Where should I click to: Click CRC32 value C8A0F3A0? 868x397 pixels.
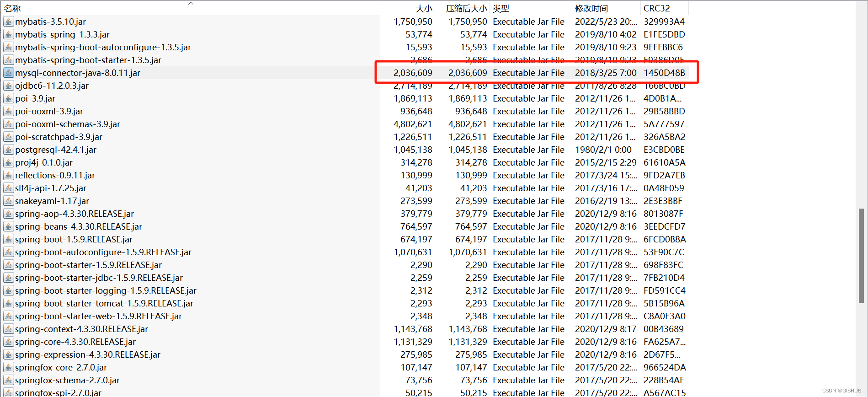[665, 316]
